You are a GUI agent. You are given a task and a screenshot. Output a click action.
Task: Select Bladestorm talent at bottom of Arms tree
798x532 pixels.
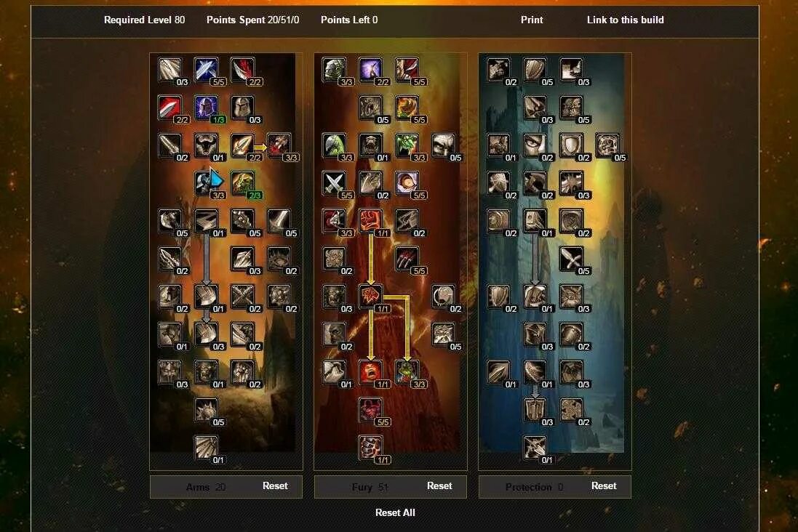(206, 448)
